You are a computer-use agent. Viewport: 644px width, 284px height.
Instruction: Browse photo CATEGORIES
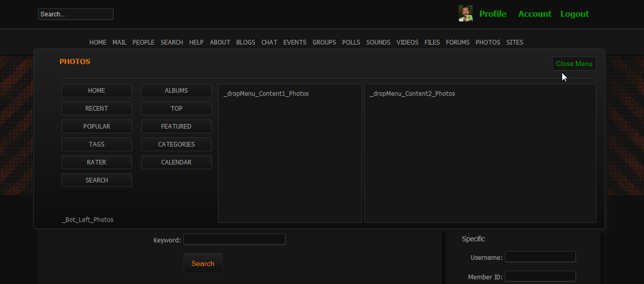(x=176, y=144)
